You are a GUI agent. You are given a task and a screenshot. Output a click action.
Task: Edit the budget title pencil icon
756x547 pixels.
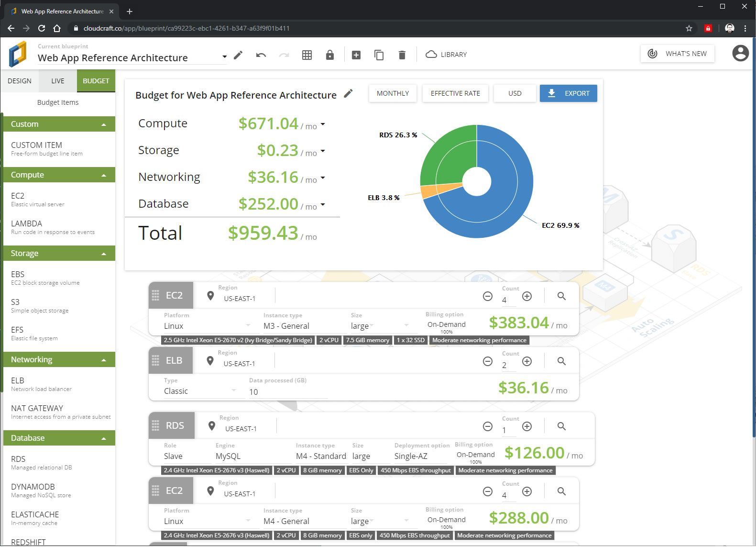[349, 93]
